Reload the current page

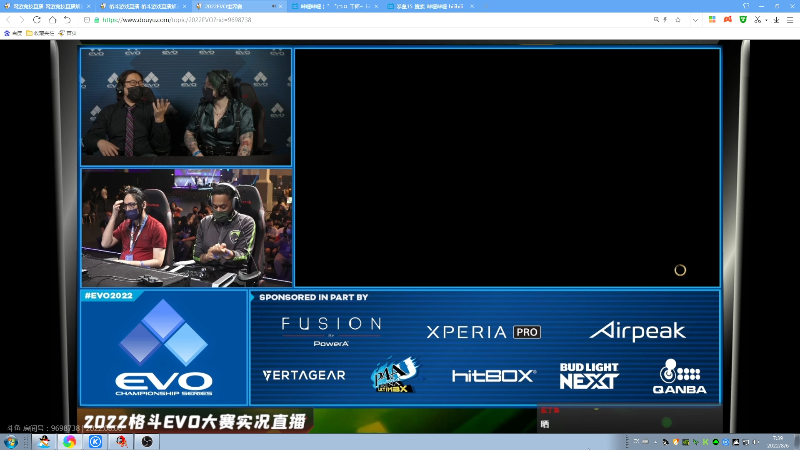pyautogui.click(x=37, y=20)
